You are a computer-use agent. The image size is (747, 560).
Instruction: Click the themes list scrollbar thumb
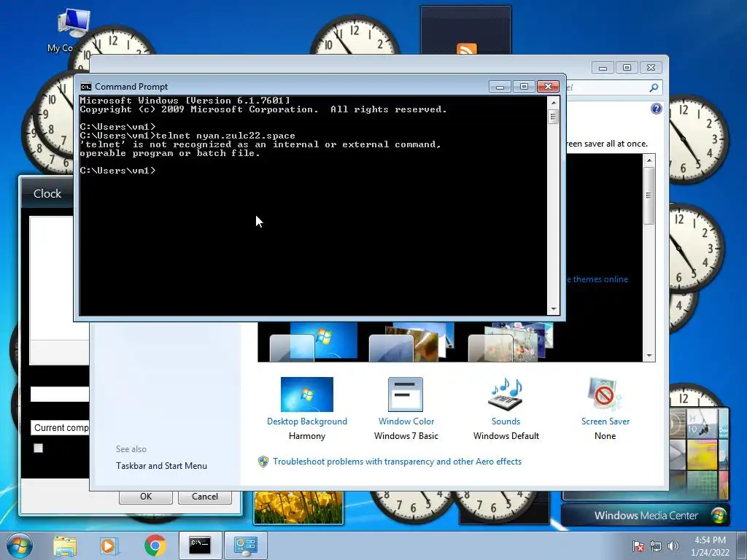click(649, 195)
